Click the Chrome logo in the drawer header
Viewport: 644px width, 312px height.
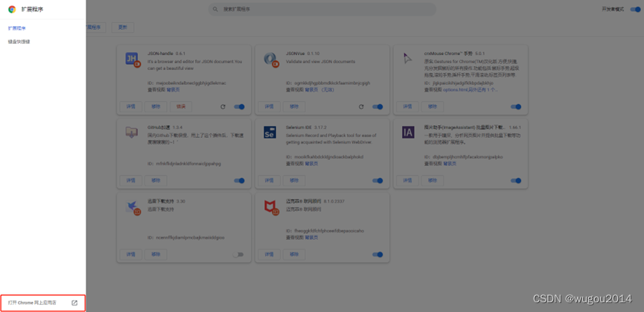coord(12,9)
